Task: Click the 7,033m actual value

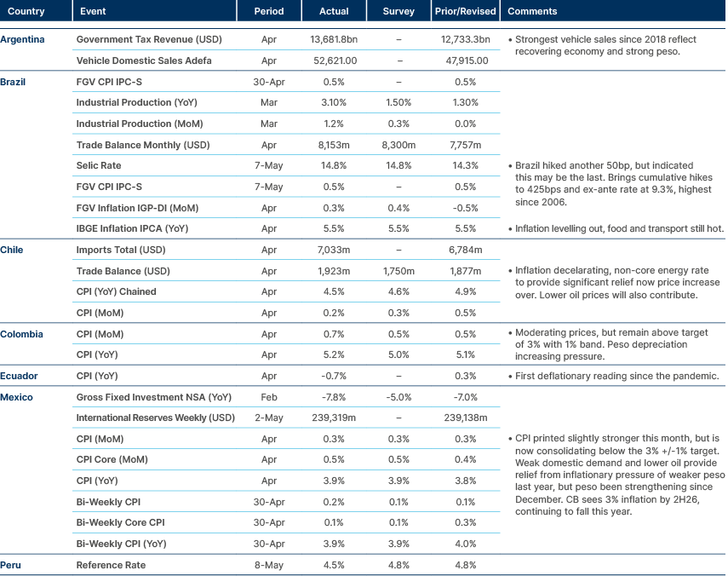Action: coord(334,250)
